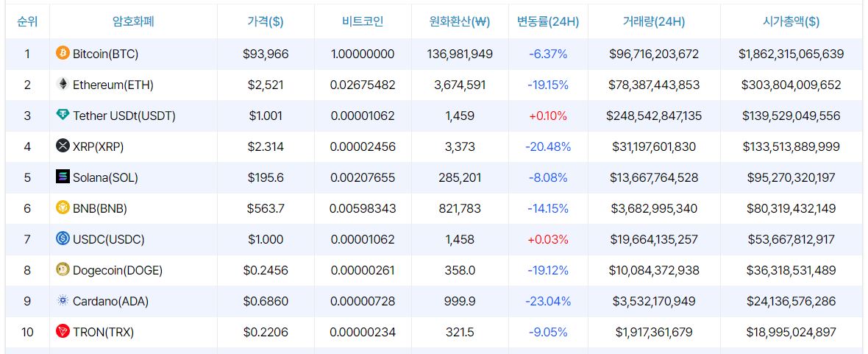
Task: Click the XRP black logo icon
Action: [63, 146]
